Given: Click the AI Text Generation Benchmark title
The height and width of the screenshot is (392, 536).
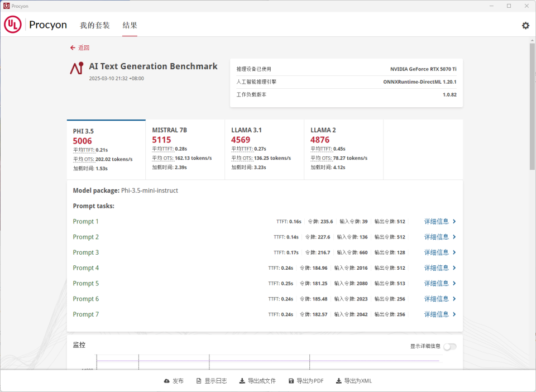Looking at the screenshot, I should tap(153, 66).
